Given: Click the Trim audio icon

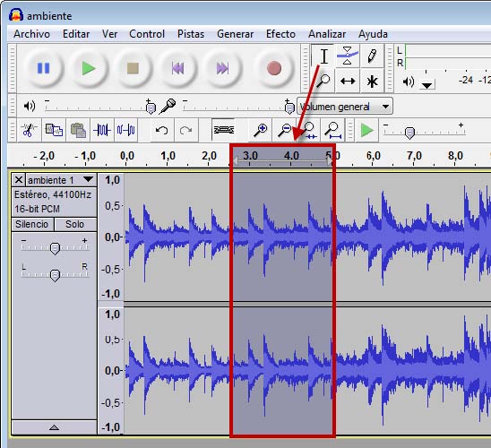Looking at the screenshot, I should (x=102, y=130).
